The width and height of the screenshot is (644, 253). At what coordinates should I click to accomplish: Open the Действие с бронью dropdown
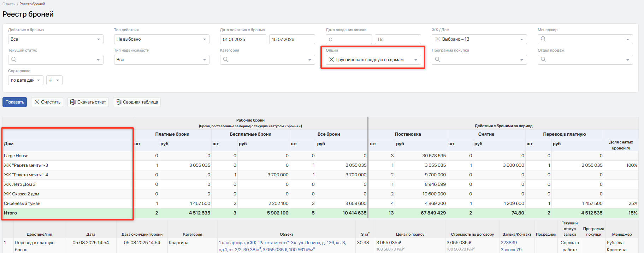pos(56,39)
